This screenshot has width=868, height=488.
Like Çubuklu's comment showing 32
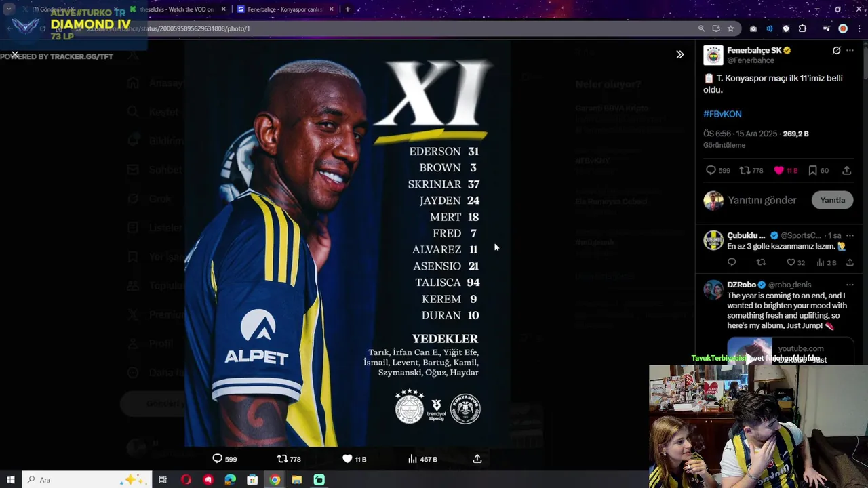791,262
